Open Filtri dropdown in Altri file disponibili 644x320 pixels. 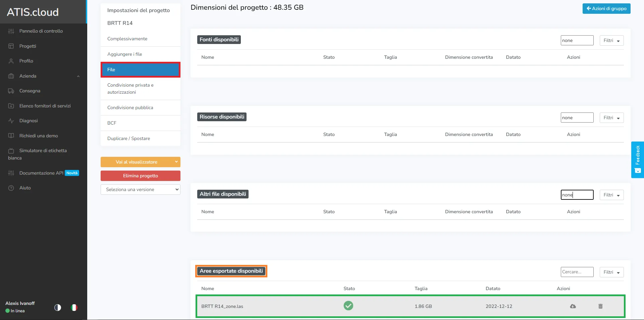pyautogui.click(x=611, y=195)
